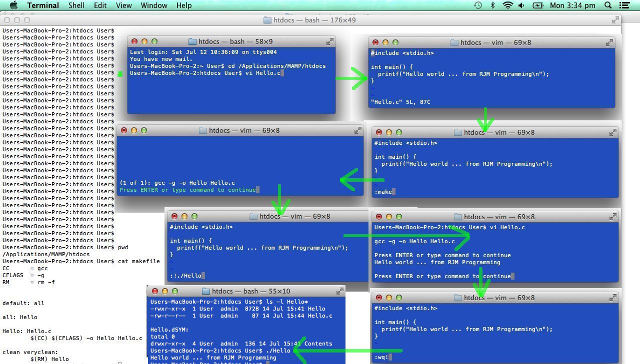Image resolution: width=640 pixels, height=364 pixels.
Task: Click the -rw-r--r-- Hello.c listing row
Action: coord(241,316)
